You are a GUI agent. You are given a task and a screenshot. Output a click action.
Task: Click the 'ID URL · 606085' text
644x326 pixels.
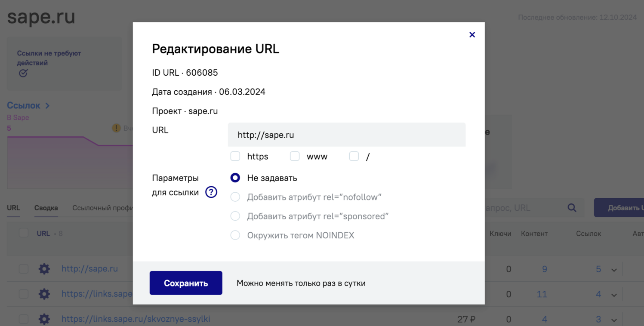[x=185, y=73]
